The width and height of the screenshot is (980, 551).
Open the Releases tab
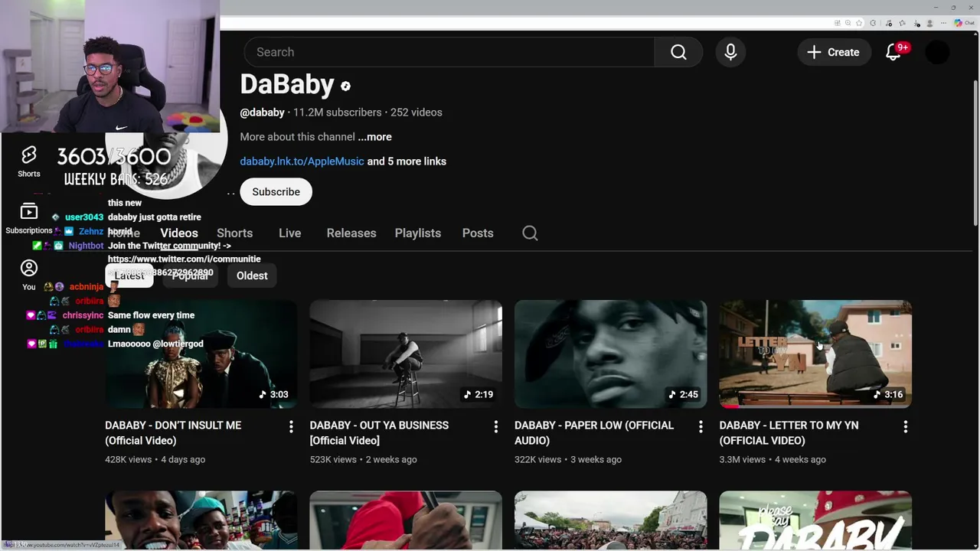pos(351,233)
